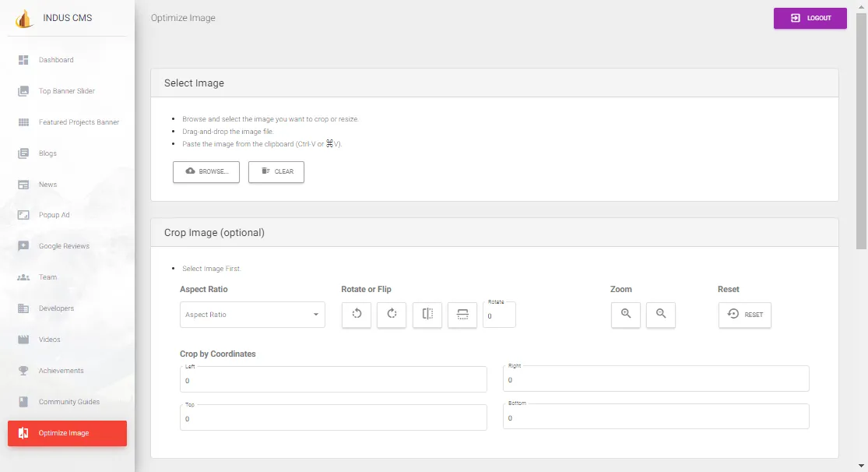Click the Clear button
The width and height of the screenshot is (868, 472).
point(276,171)
